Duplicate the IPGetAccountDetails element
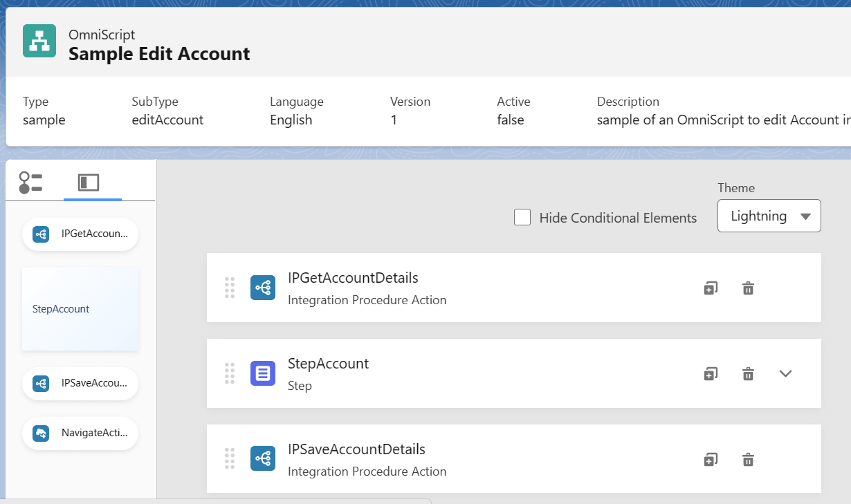The image size is (851, 504). coord(710,288)
